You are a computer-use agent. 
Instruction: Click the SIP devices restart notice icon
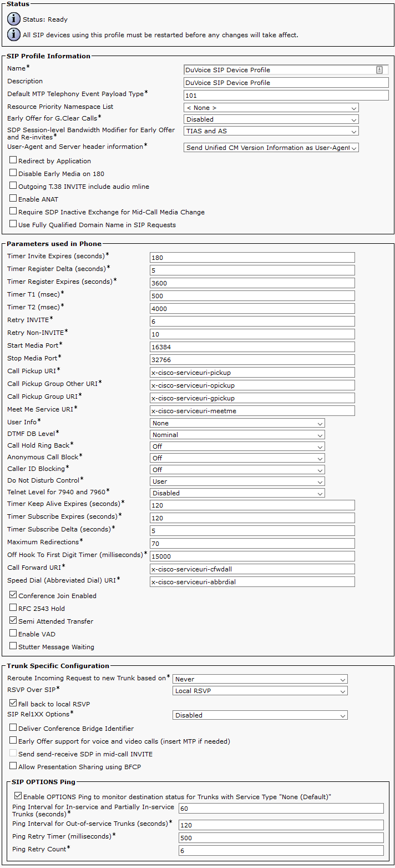pyautogui.click(x=14, y=35)
